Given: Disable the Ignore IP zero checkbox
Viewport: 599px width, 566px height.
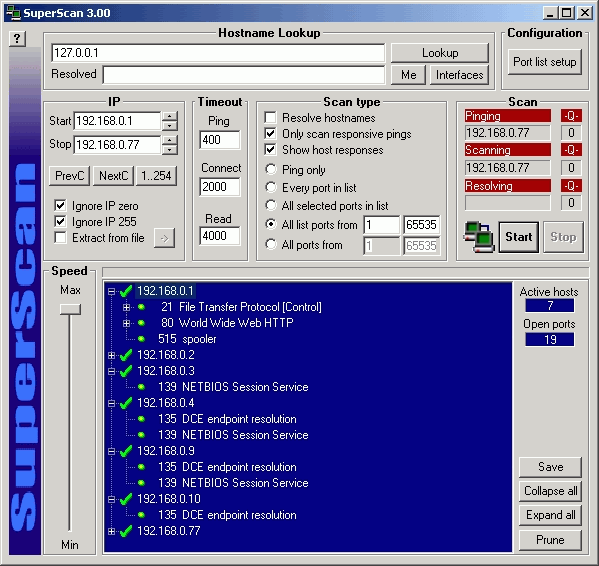Looking at the screenshot, I should [60, 205].
